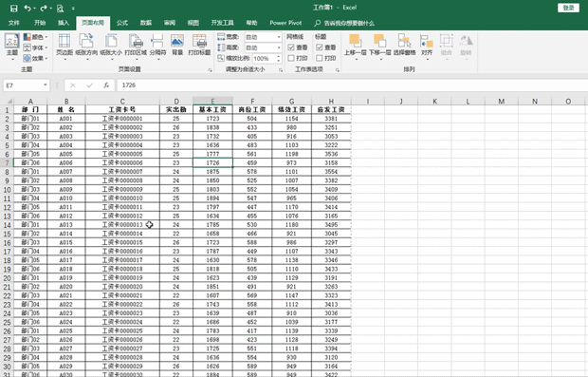This screenshot has width=588, height=377.
Task: Select cell with value 3536
Action: [x=331, y=154]
